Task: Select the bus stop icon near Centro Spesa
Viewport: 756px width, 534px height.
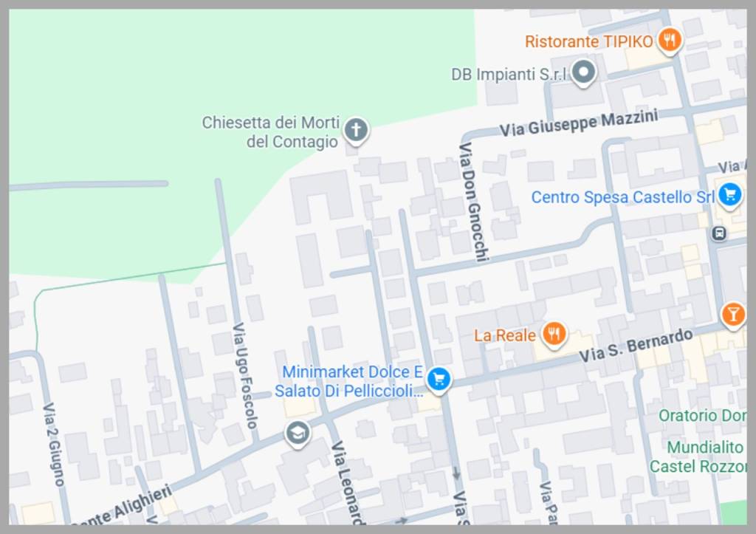Action: [x=719, y=233]
